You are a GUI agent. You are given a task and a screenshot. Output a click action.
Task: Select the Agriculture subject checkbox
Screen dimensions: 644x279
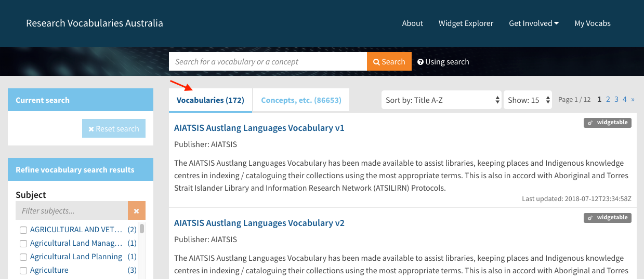tap(23, 270)
